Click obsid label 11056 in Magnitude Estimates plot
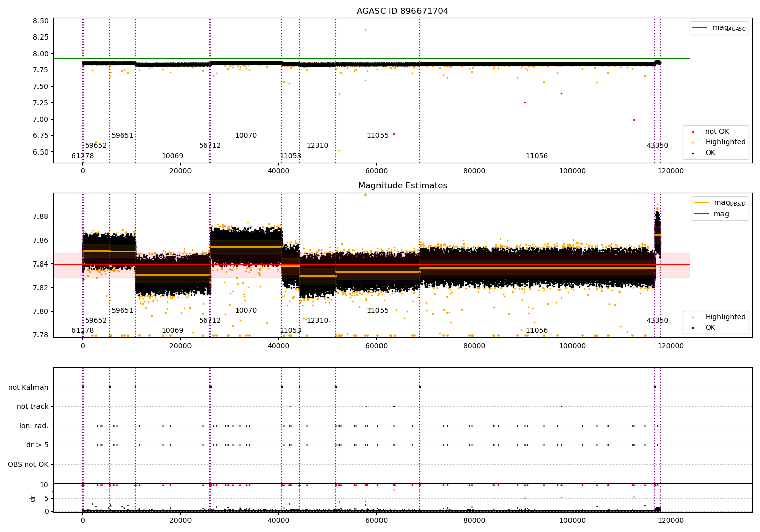 click(x=537, y=331)
